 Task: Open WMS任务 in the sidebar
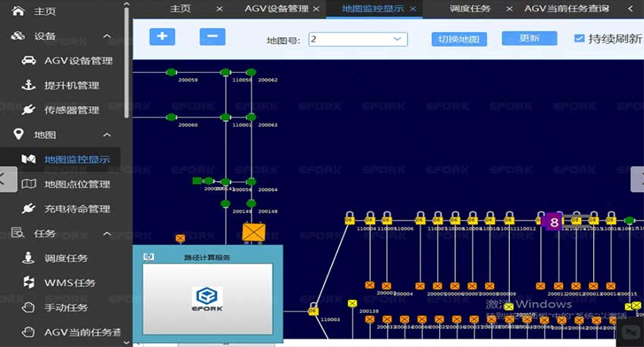point(70,283)
